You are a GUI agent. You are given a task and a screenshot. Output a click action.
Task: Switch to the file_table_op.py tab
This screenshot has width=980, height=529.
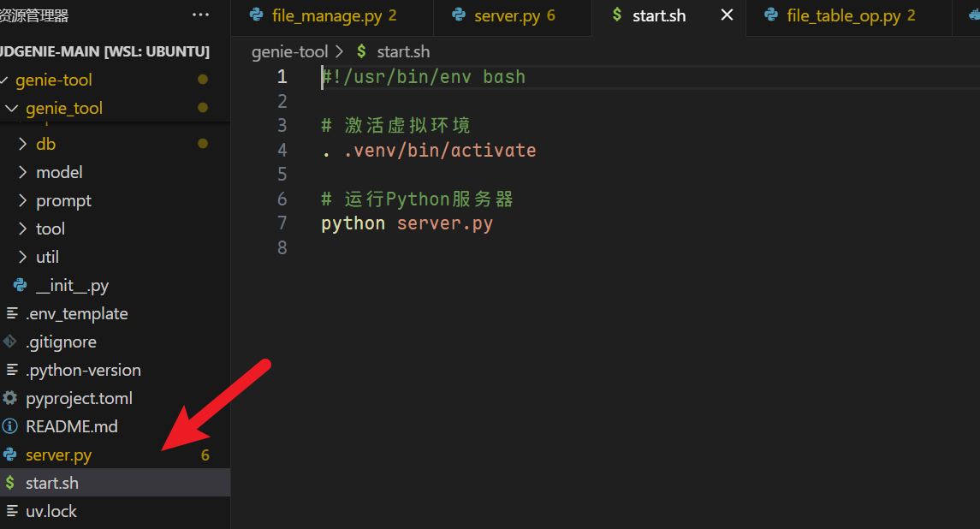[x=842, y=15]
